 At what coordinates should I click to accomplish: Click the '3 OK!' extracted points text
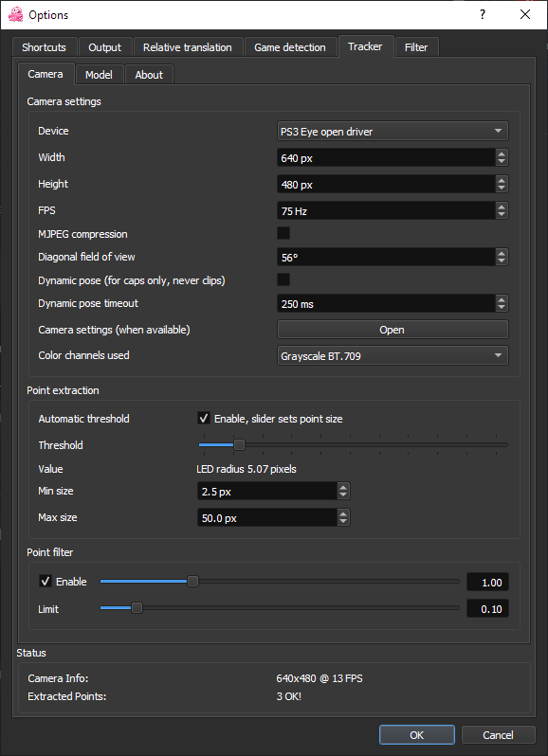click(289, 696)
